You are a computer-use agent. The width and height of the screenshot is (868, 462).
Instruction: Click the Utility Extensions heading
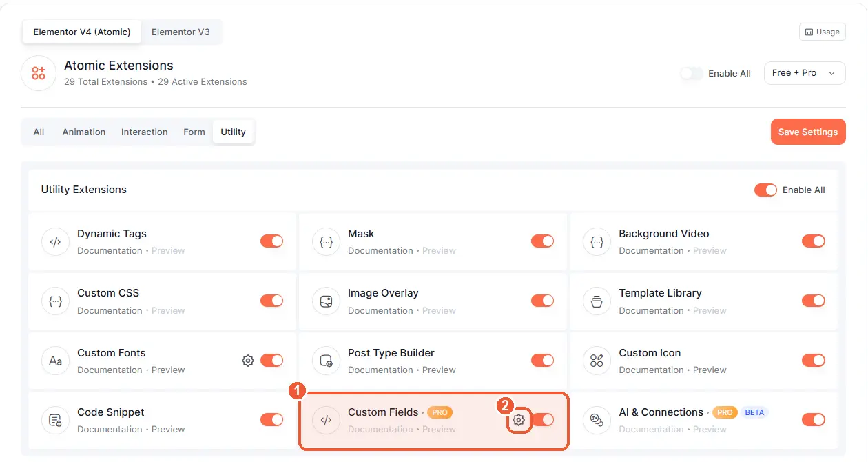click(x=84, y=190)
